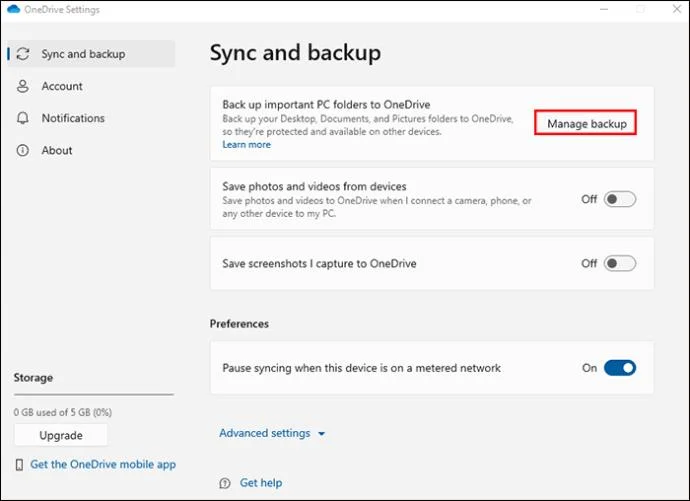Click the mobile phone icon

19,464
